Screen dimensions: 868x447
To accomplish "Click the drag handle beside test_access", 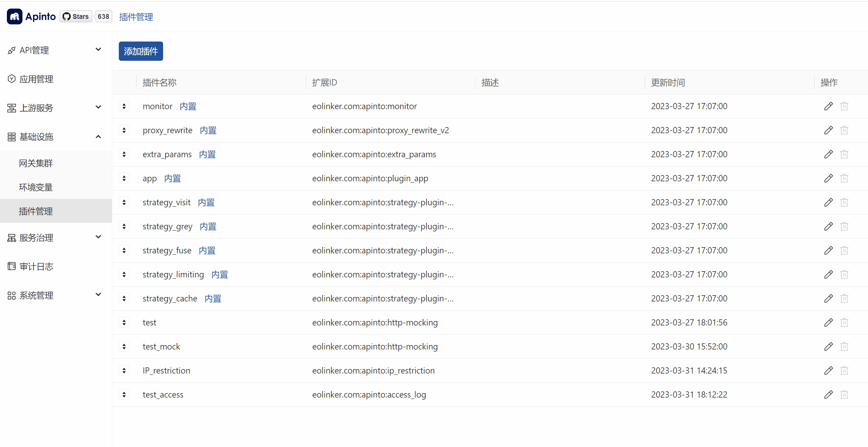I will click(x=124, y=394).
